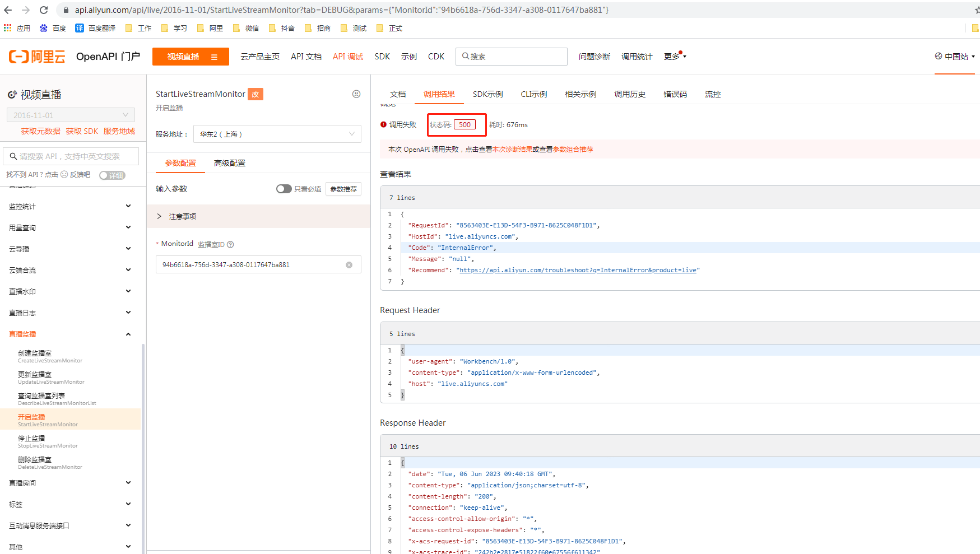The image size is (980, 554).
Task: Expand the 云端合流 menu
Action: [x=70, y=270]
